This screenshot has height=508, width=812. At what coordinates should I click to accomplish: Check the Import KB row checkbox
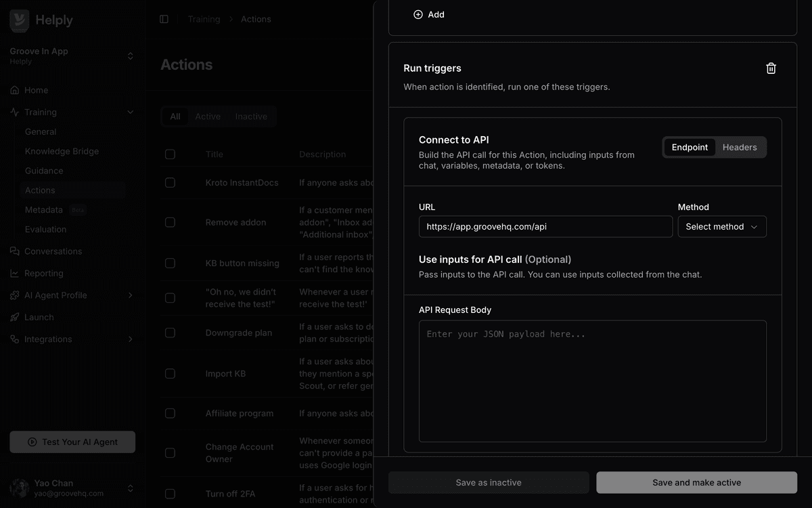pyautogui.click(x=170, y=374)
